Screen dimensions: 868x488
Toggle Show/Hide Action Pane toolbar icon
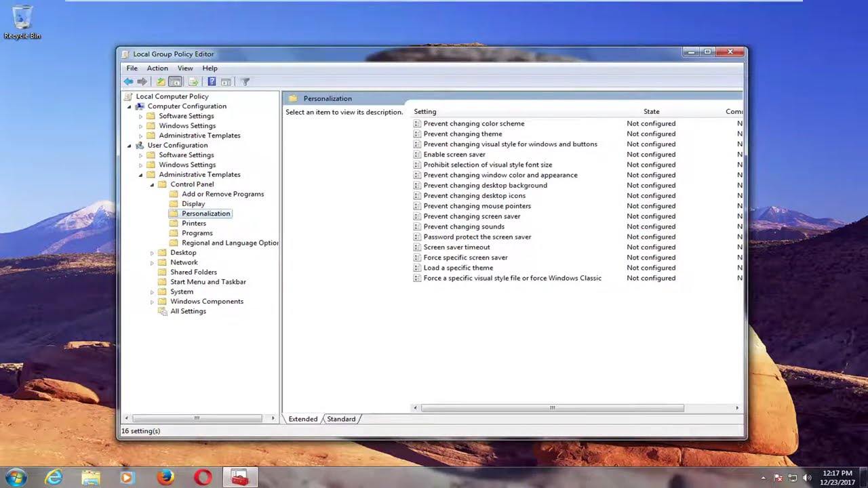pyautogui.click(x=226, y=82)
